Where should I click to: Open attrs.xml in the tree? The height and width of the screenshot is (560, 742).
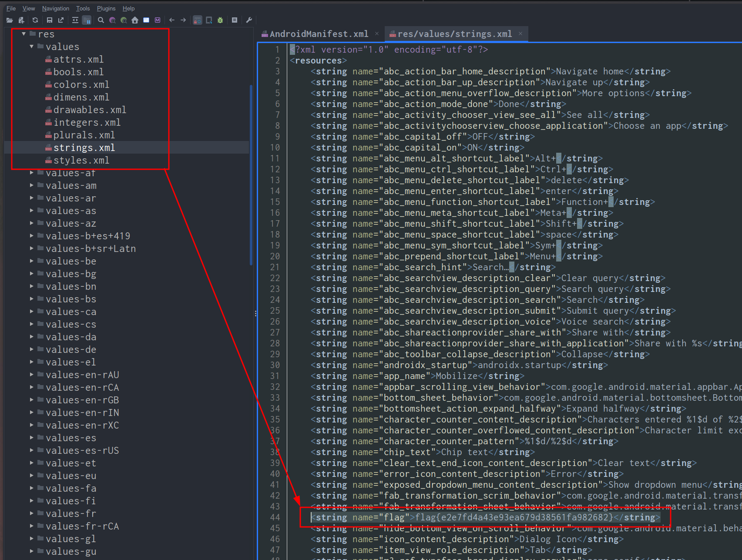pyautogui.click(x=74, y=59)
